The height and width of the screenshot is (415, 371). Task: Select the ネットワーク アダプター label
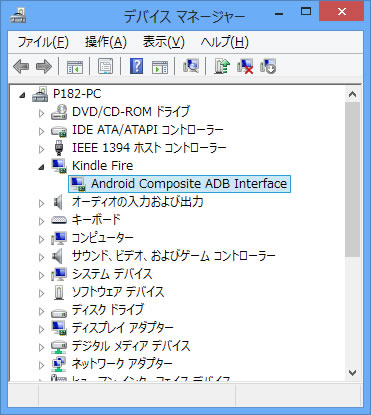pyautogui.click(x=122, y=364)
